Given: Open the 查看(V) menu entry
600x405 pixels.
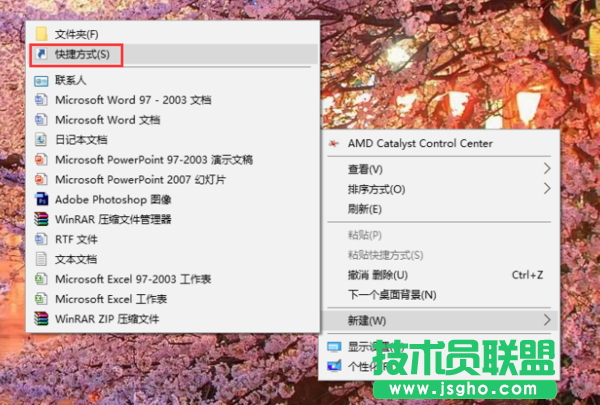Looking at the screenshot, I should 439,169.
